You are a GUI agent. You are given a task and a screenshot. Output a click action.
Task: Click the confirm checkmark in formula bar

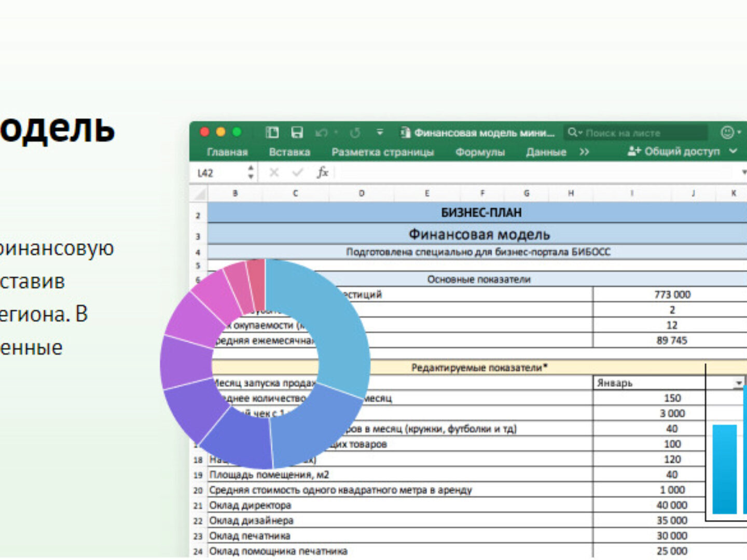pyautogui.click(x=297, y=173)
